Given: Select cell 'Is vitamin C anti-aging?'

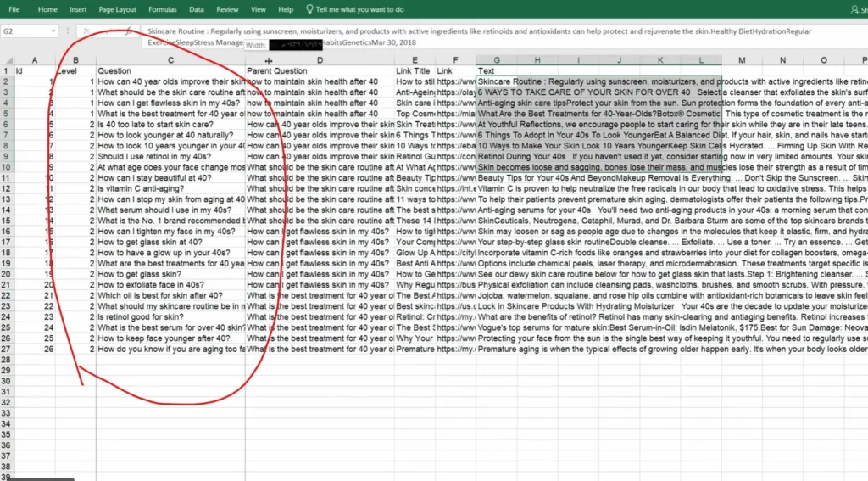Looking at the screenshot, I should tap(170, 189).
